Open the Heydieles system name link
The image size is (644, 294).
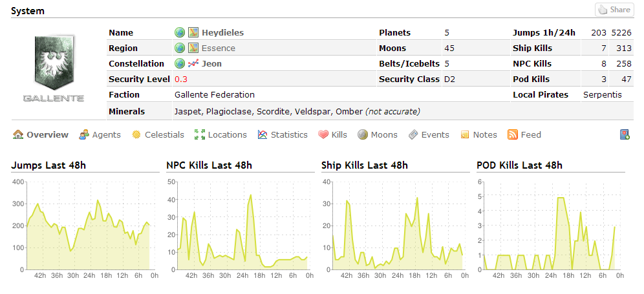[x=222, y=32]
